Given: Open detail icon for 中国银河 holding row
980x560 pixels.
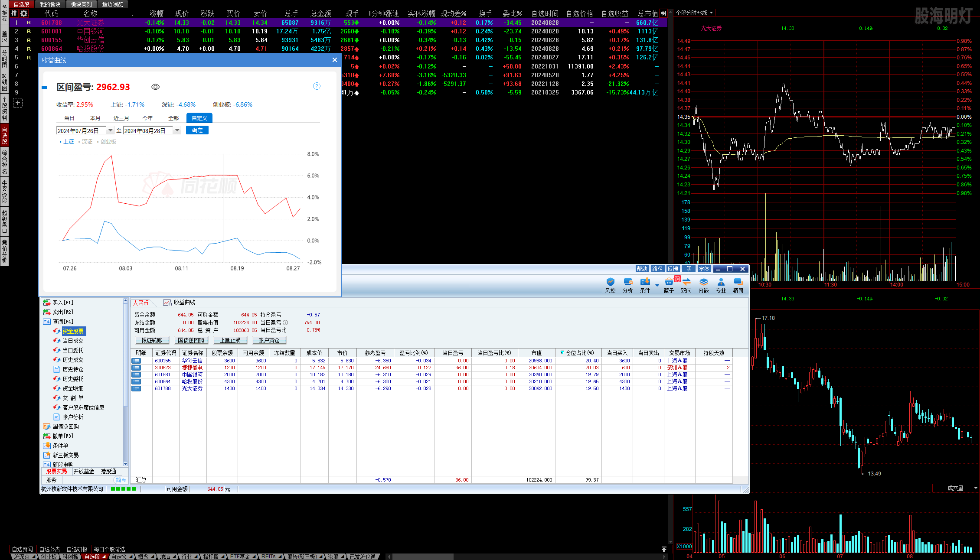Looking at the screenshot, I should (136, 374).
